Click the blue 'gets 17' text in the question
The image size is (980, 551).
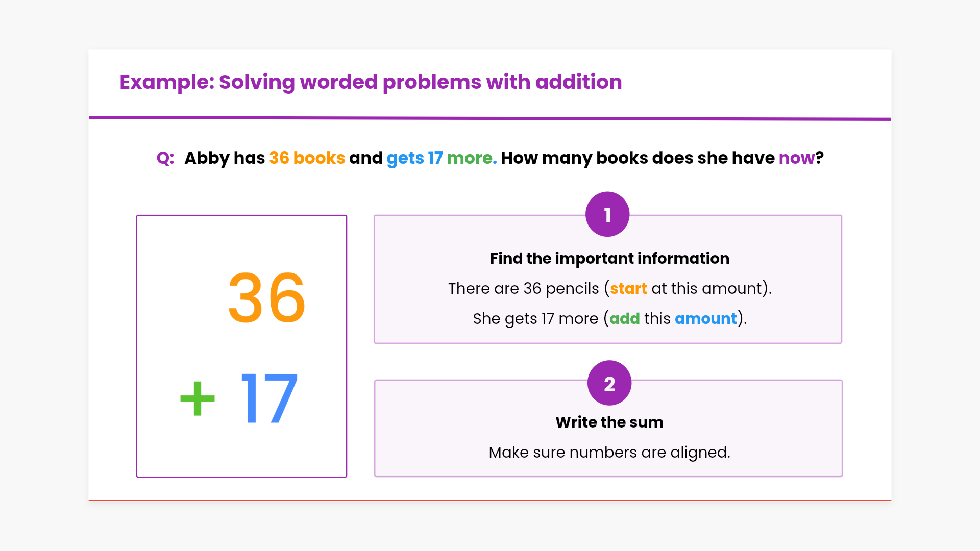414,158
